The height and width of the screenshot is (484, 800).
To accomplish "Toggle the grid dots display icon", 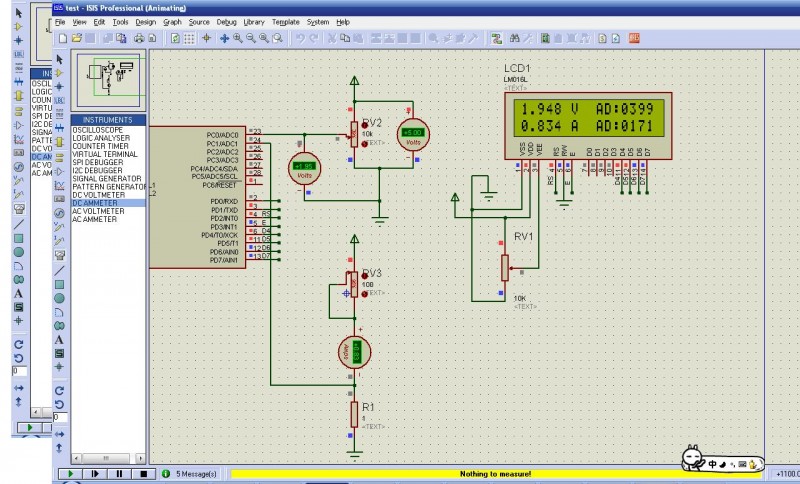I will tap(189, 38).
